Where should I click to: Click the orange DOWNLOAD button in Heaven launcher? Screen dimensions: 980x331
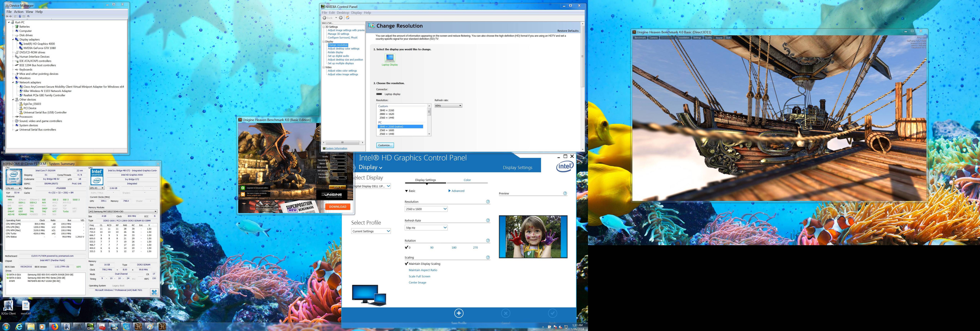pyautogui.click(x=338, y=207)
